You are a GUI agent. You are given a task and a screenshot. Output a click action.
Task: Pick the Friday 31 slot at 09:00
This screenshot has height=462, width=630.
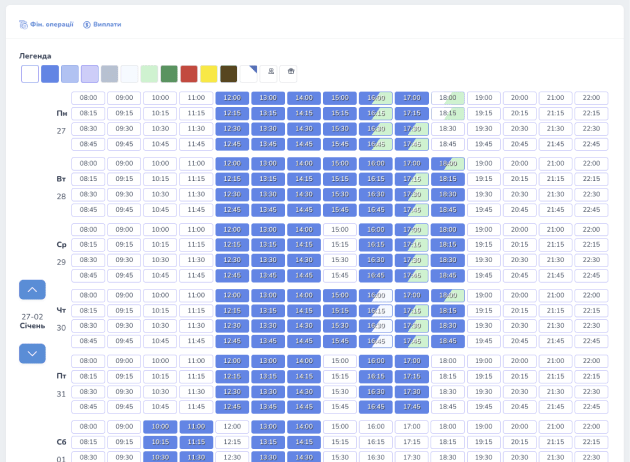[x=124, y=361]
